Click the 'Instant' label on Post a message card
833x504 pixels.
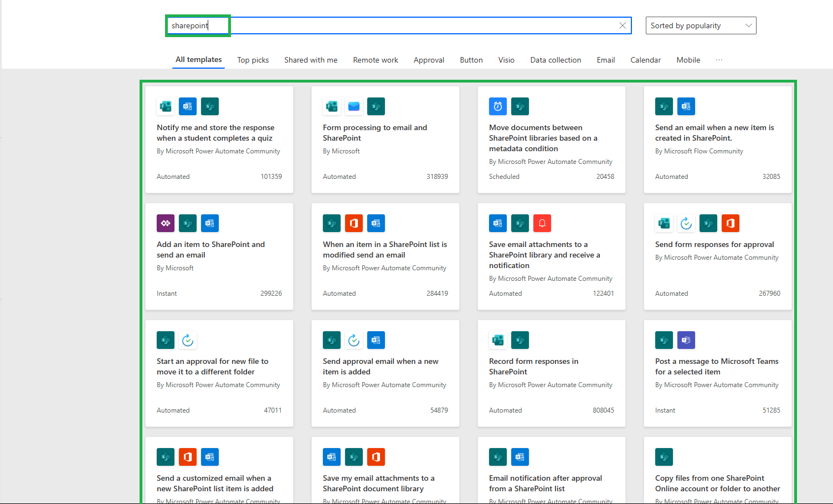[x=665, y=410]
